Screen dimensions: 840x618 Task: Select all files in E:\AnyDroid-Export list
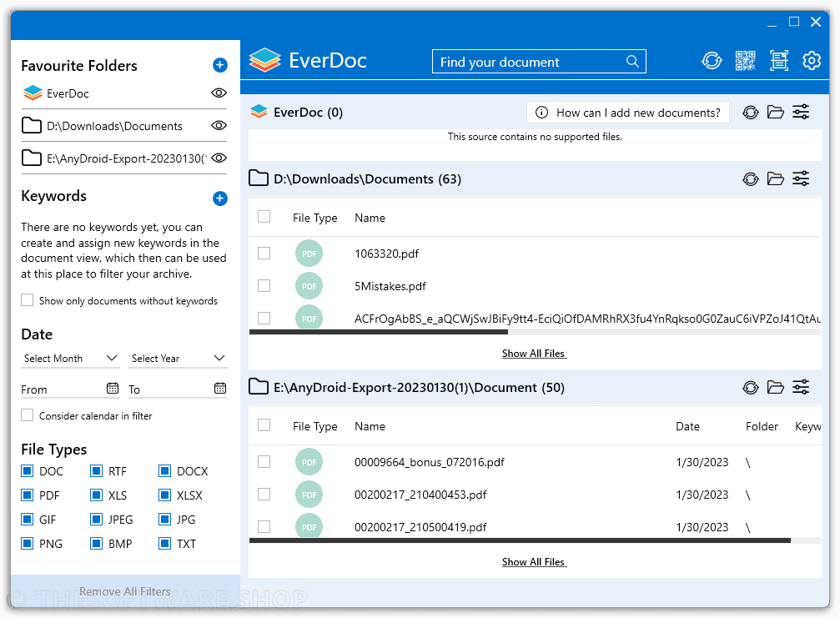pyautogui.click(x=264, y=425)
